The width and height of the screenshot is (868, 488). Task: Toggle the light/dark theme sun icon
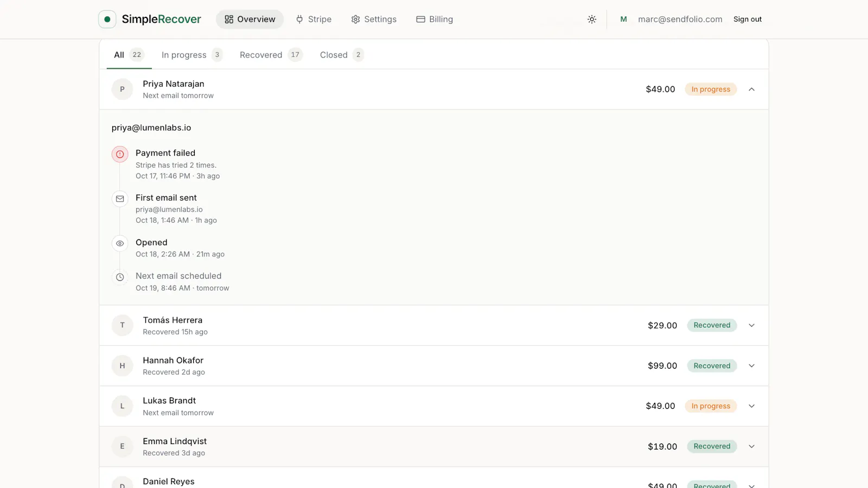click(592, 20)
